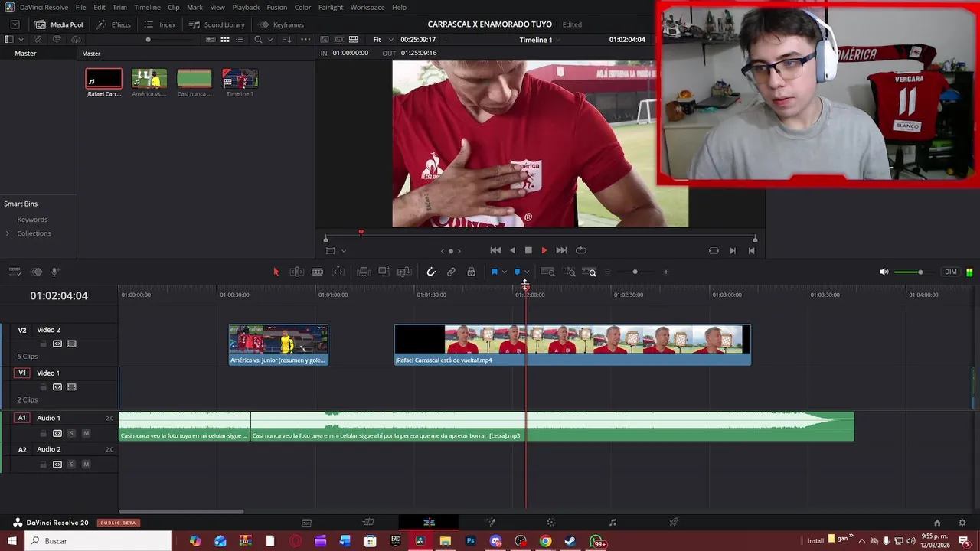Image resolution: width=980 pixels, height=551 pixels.
Task: Solo the Audio 1 track
Action: point(71,433)
